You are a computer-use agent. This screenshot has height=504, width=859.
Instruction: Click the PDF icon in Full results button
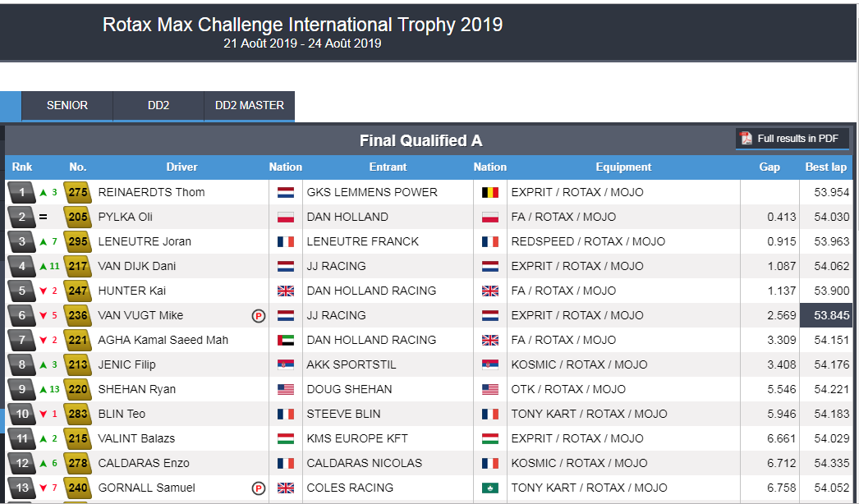pos(746,139)
